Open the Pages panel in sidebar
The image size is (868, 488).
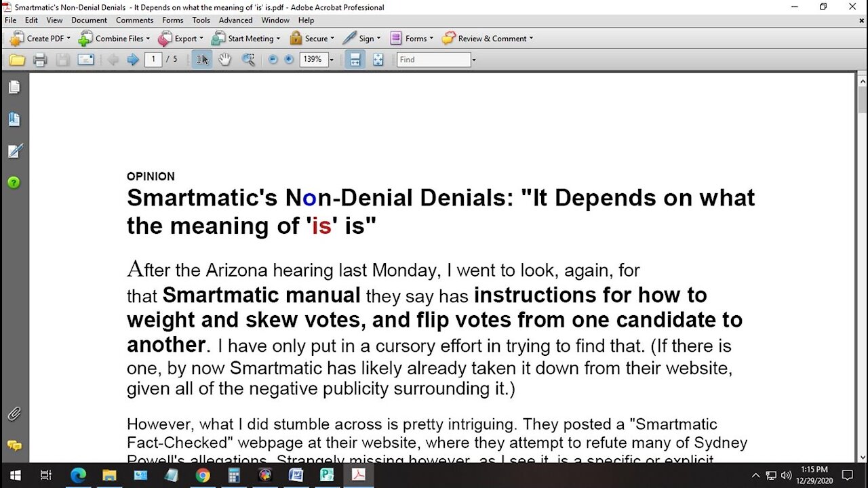(x=14, y=87)
